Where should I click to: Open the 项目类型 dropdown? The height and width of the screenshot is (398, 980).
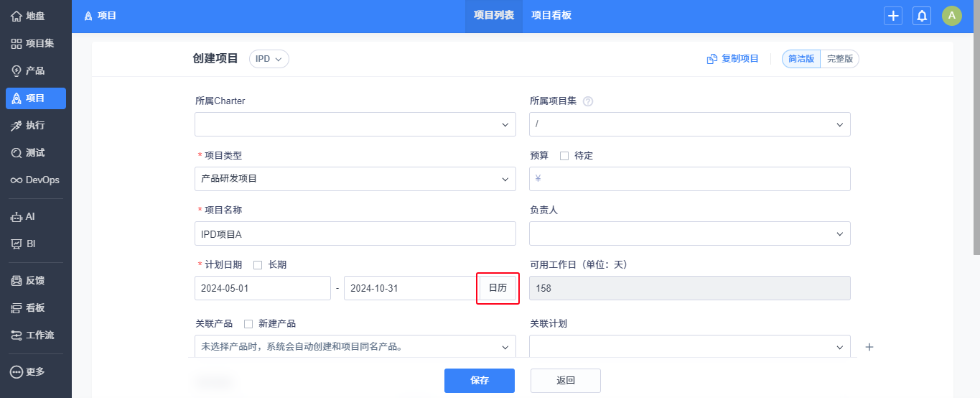pyautogui.click(x=355, y=179)
